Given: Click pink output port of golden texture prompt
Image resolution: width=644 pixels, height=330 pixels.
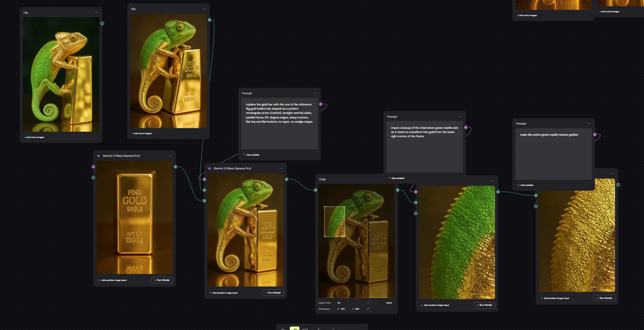Looking at the screenshot, I should pyautogui.click(x=595, y=135).
